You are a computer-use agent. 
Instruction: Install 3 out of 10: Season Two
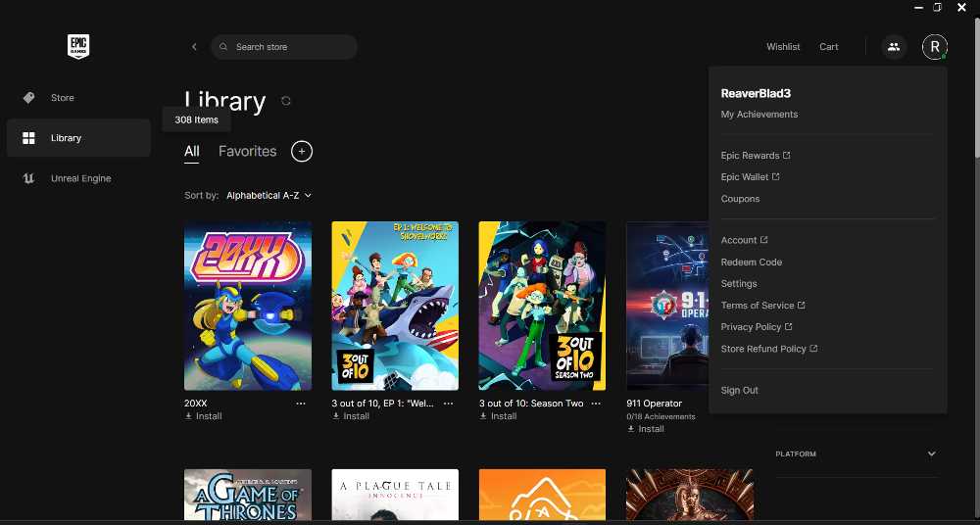point(498,416)
